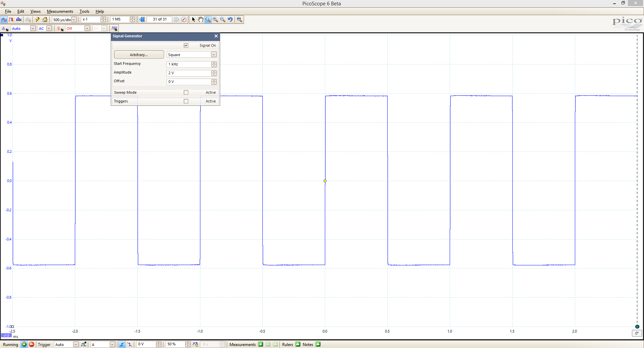Add a measurement with green plus

click(x=261, y=344)
